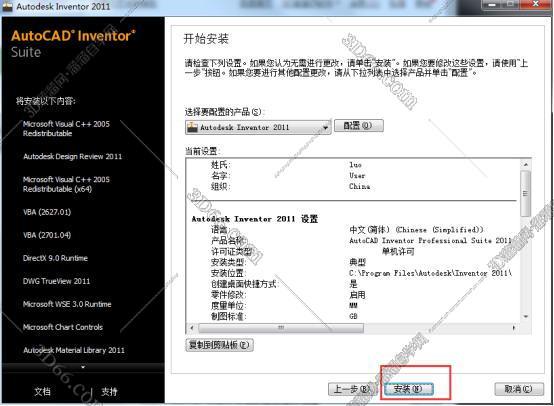The height and width of the screenshot is (406, 554).
Task: Expand the install list down arrow in sidebar
Action: pyautogui.click(x=83, y=367)
